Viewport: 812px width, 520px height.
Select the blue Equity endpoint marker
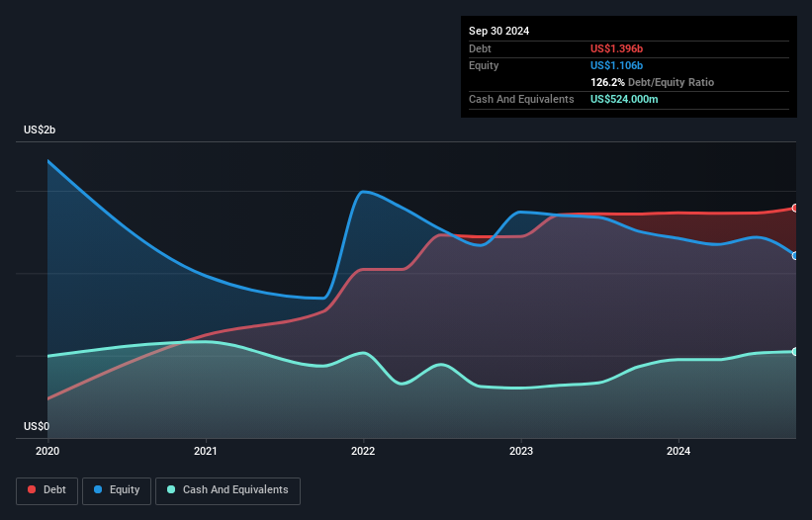tap(795, 256)
